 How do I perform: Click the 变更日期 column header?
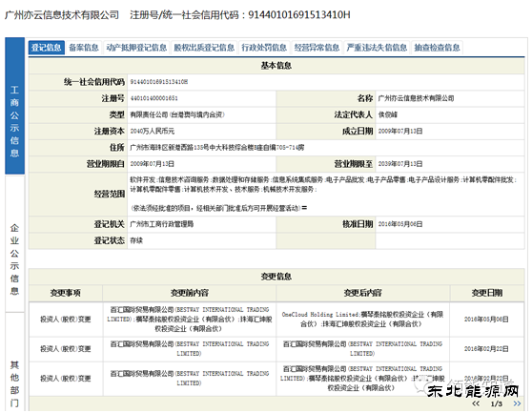tap(487, 293)
